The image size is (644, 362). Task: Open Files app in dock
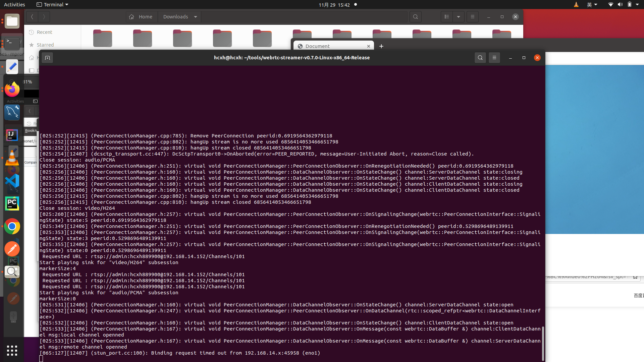[12, 21]
